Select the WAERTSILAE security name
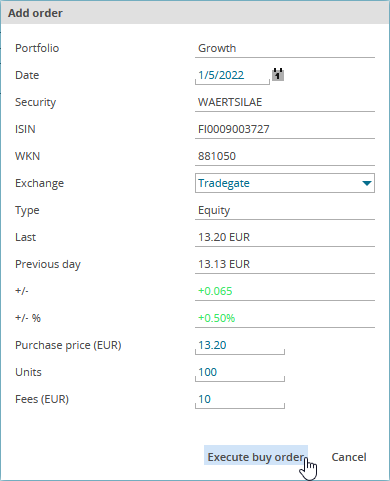 coord(230,102)
